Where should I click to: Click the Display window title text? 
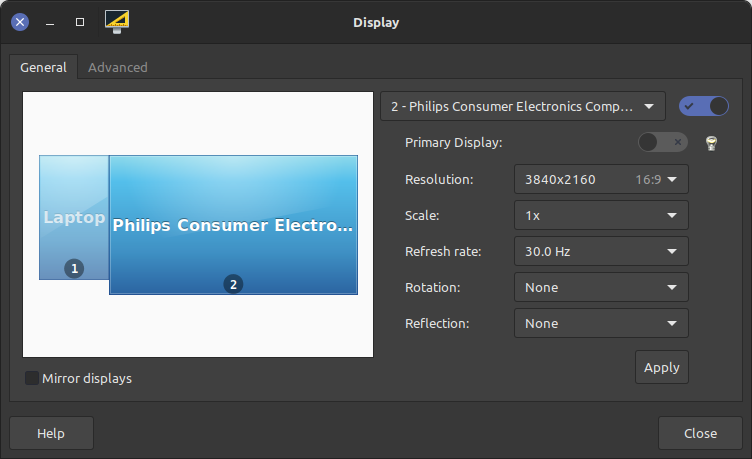pos(376,23)
